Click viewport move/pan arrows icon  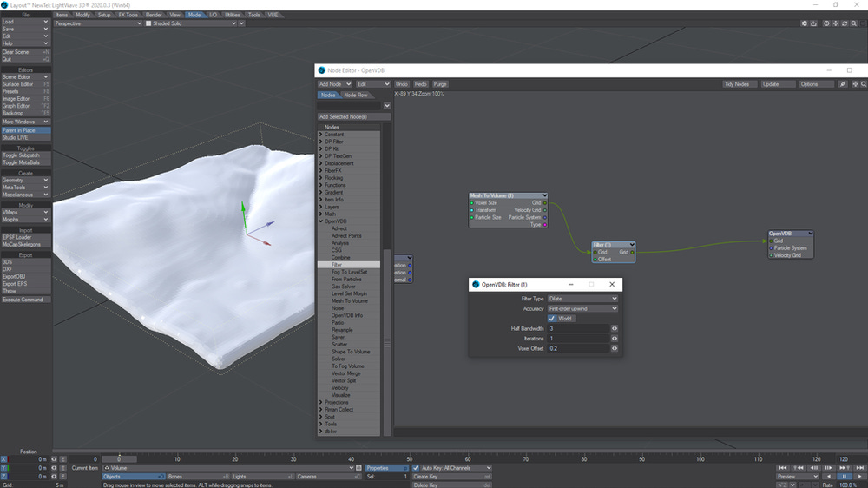835,23
